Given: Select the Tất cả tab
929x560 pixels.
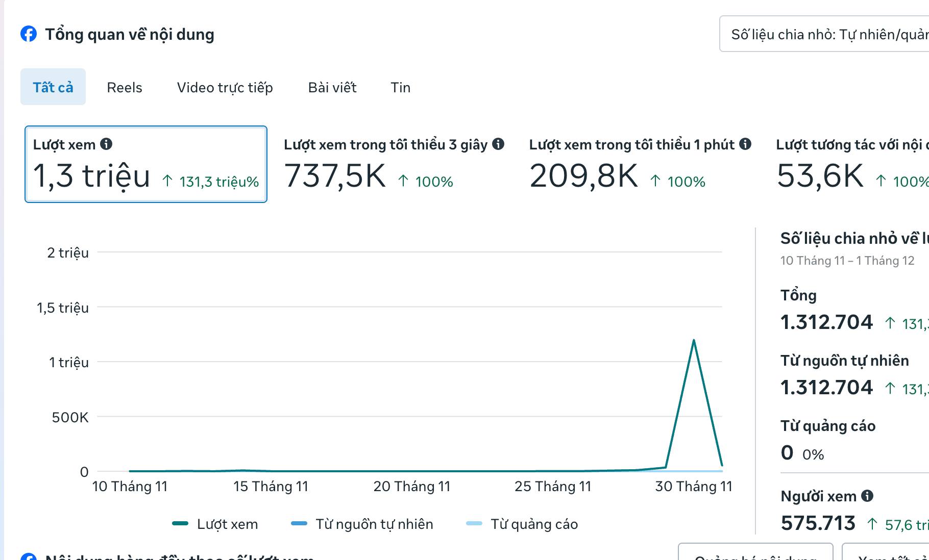Looking at the screenshot, I should point(53,87).
